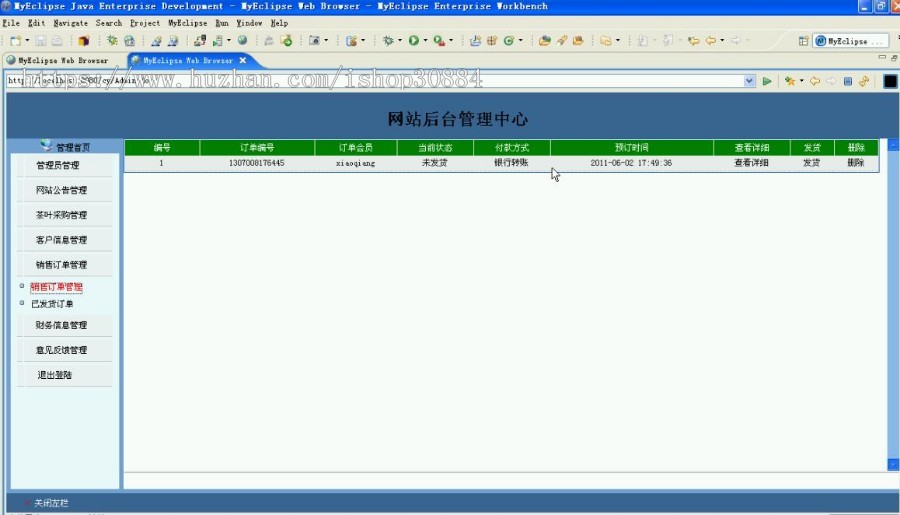The image size is (900, 515).
Task: Click the xiaoqiang member cell
Action: [x=355, y=163]
